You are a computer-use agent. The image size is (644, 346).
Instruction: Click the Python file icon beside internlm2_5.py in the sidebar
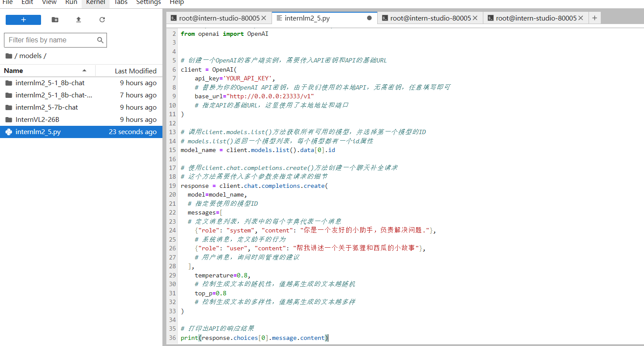click(9, 131)
